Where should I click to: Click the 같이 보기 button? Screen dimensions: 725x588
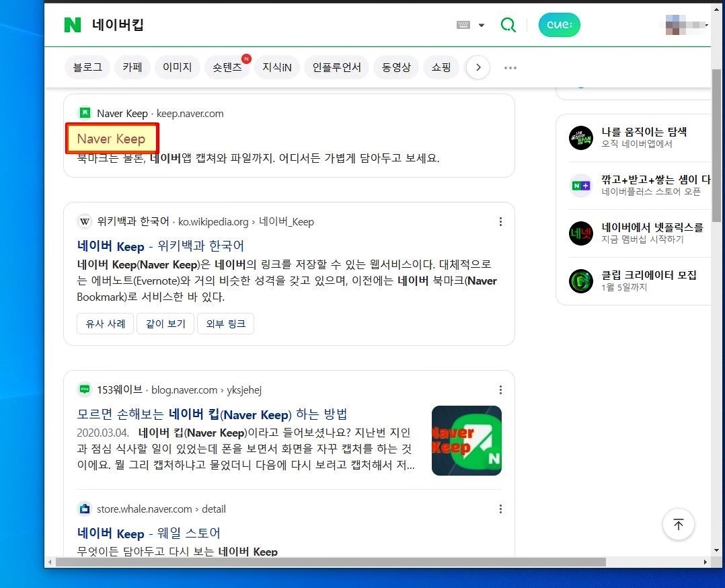165,324
